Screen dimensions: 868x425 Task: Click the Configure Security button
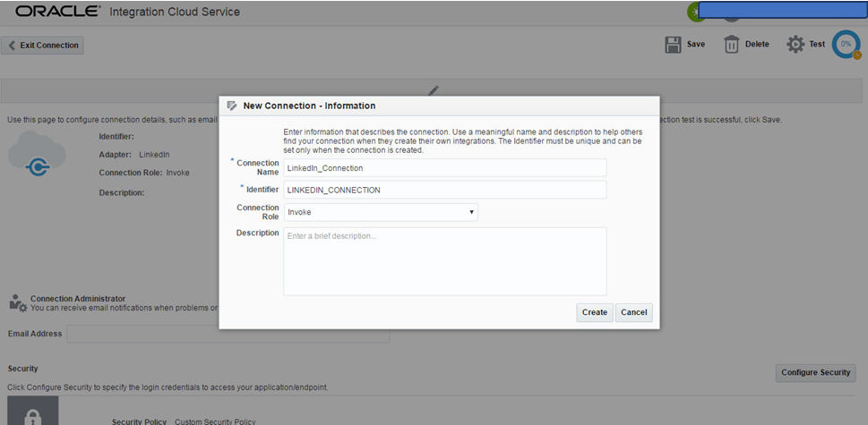tap(815, 372)
